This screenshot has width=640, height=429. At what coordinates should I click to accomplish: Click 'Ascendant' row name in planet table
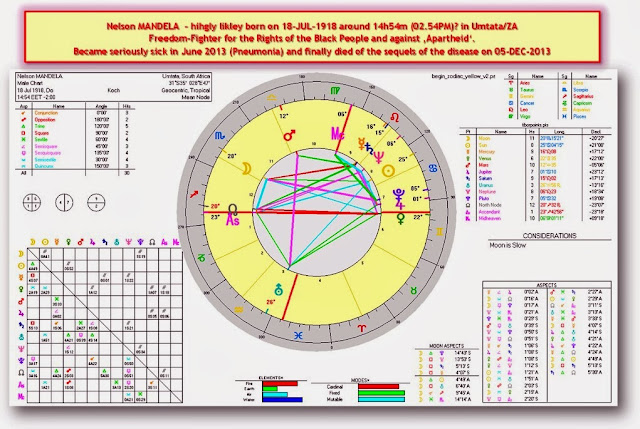489,212
